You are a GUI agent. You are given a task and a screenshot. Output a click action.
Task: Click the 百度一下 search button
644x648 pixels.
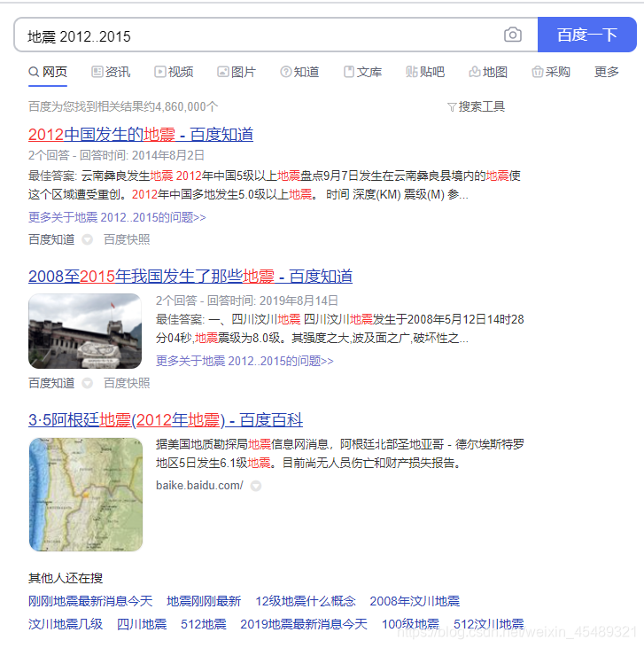coord(587,35)
